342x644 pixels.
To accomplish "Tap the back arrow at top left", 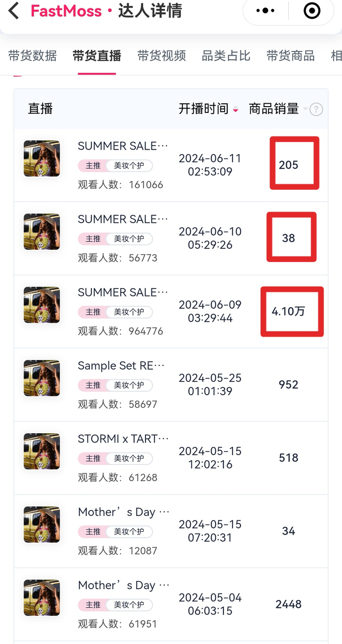I will pyautogui.click(x=13, y=11).
